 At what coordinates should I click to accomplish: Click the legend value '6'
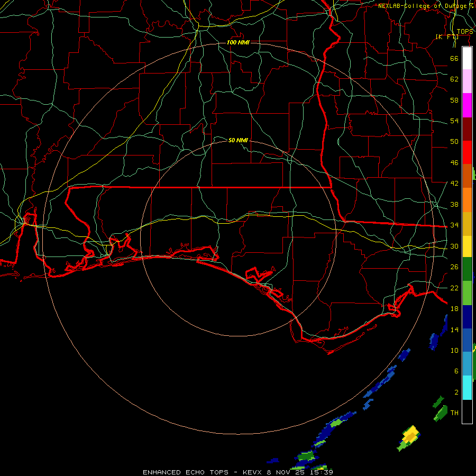[456, 371]
